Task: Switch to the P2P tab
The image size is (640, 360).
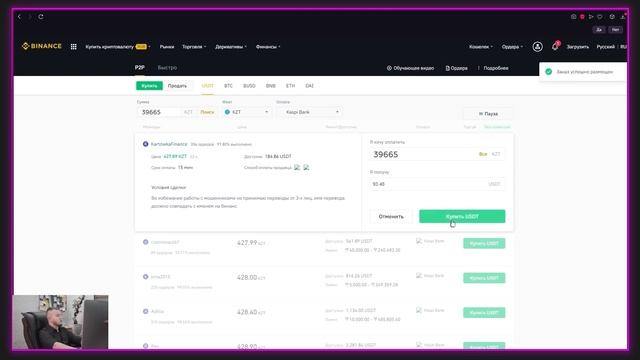Action: point(140,68)
